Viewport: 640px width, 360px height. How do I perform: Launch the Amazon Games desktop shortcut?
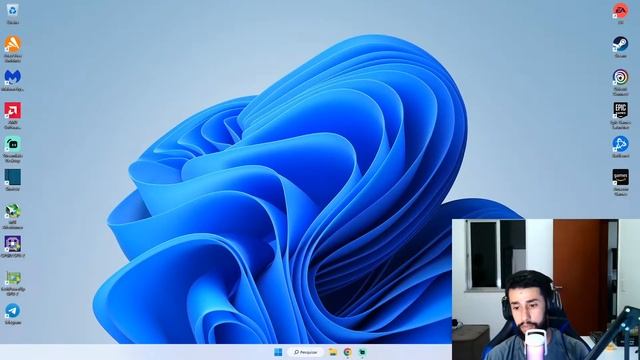click(620, 178)
